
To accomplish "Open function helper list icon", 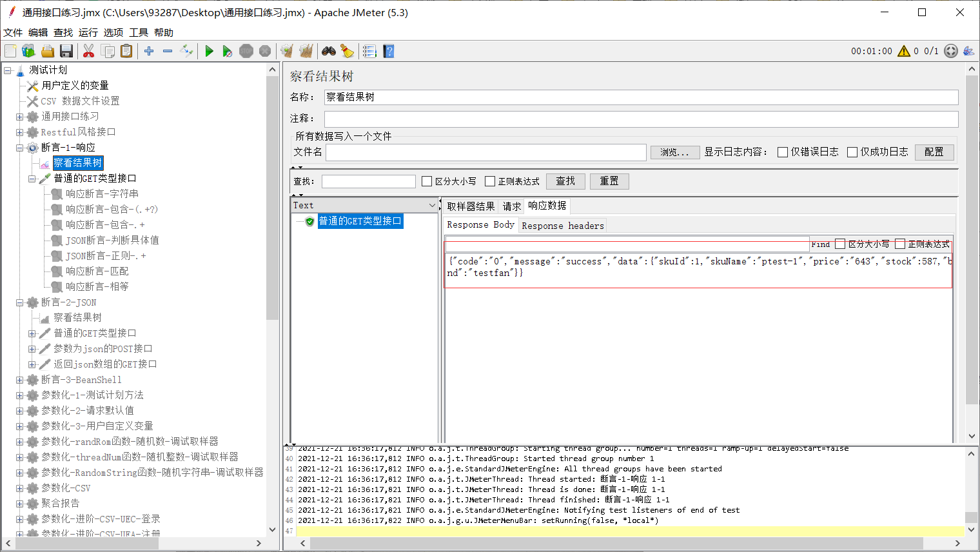I will 369,51.
